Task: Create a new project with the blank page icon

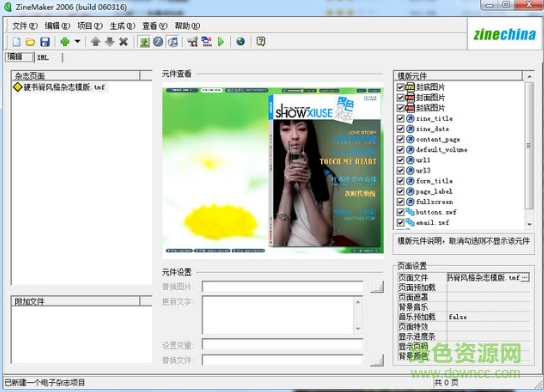Action: pyautogui.click(x=16, y=42)
